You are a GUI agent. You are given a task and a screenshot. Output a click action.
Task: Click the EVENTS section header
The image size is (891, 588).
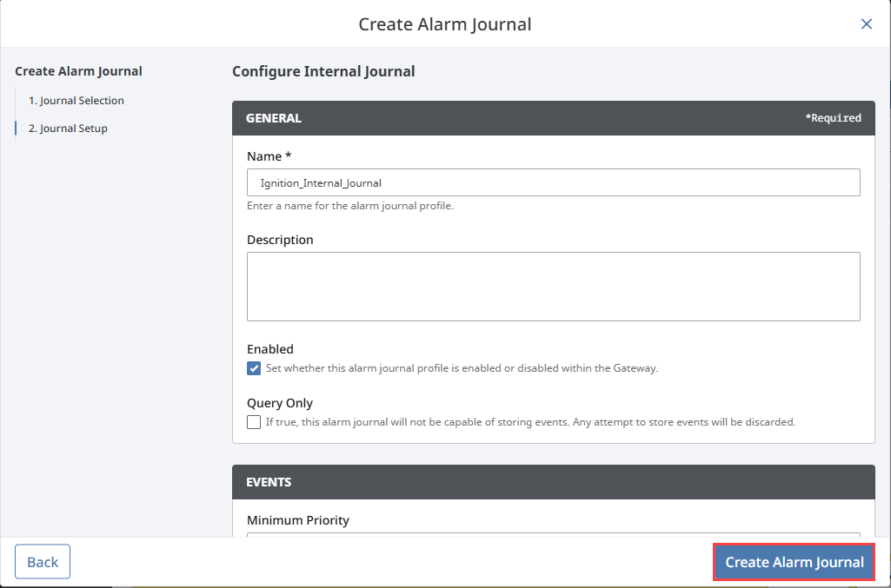click(x=554, y=482)
